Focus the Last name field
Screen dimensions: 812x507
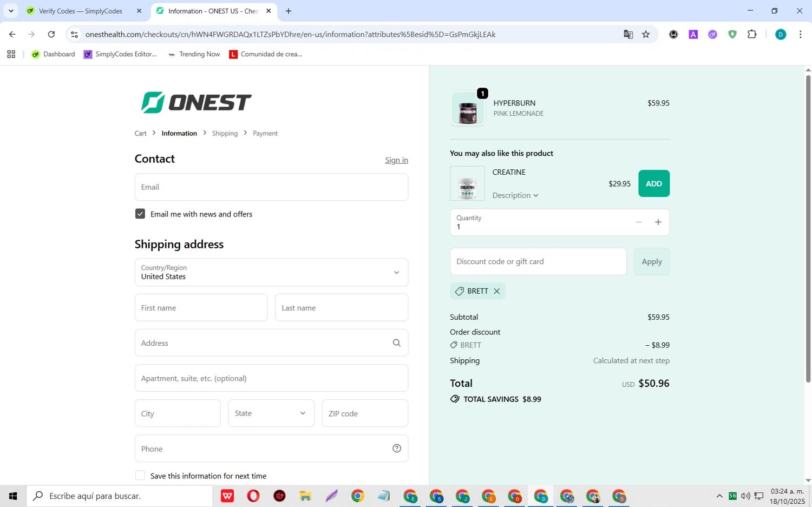click(x=342, y=307)
